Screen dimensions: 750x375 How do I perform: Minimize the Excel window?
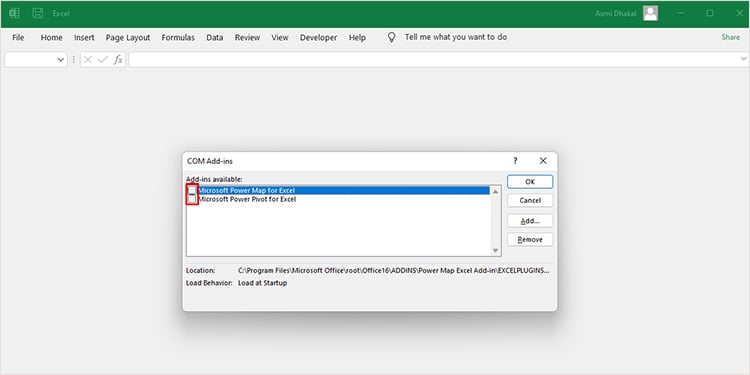(680, 13)
